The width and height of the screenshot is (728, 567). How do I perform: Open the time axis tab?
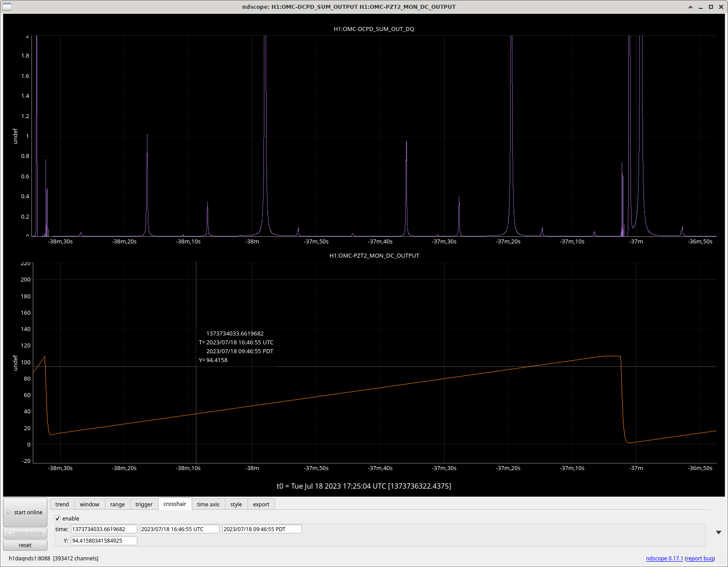coord(208,504)
